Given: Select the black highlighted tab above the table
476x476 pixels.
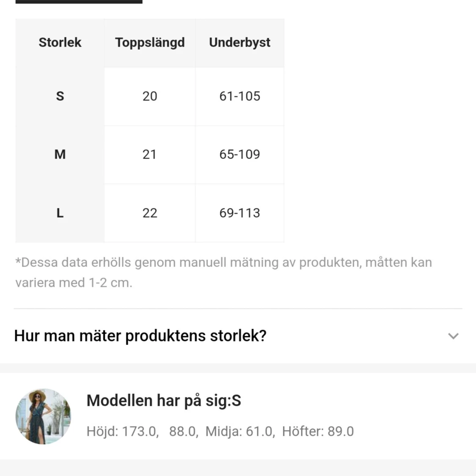Looking at the screenshot, I should (x=78, y=2).
